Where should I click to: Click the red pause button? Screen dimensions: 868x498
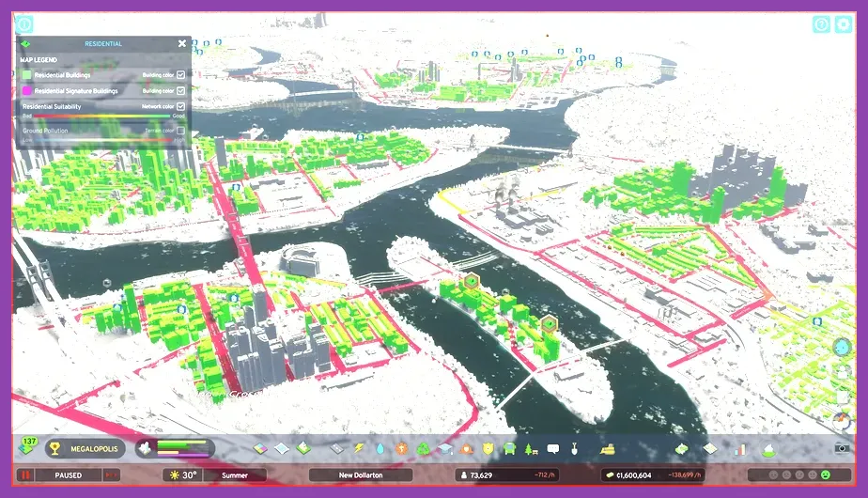(x=25, y=475)
